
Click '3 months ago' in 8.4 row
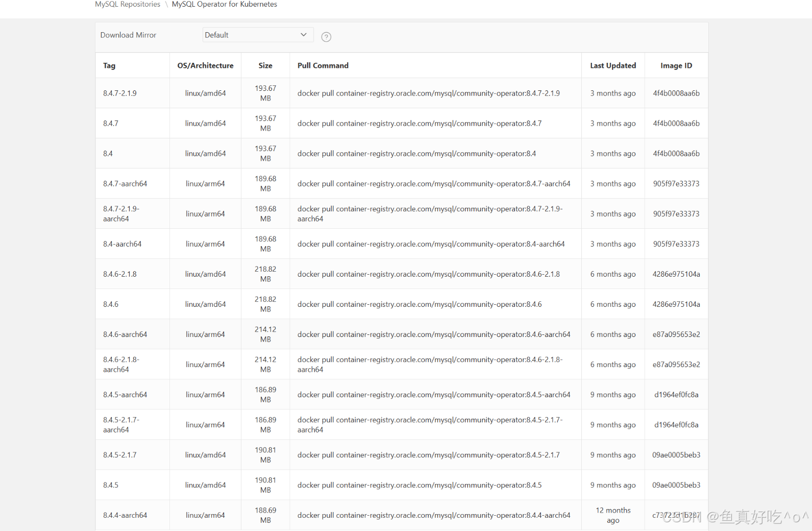(x=613, y=153)
